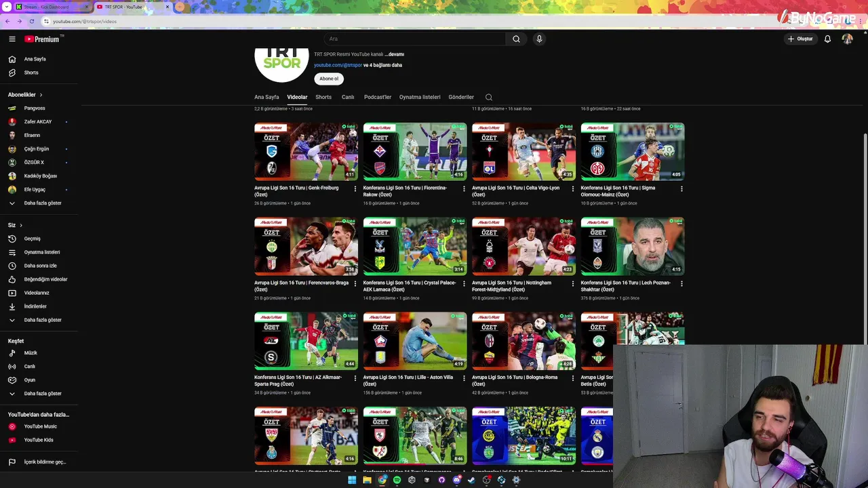Click the Abone ol subscribe button
868x488 pixels.
click(x=329, y=79)
